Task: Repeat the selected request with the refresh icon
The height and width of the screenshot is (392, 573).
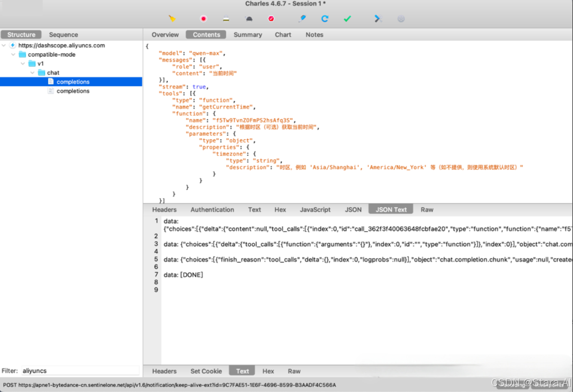Action: pyautogui.click(x=324, y=19)
